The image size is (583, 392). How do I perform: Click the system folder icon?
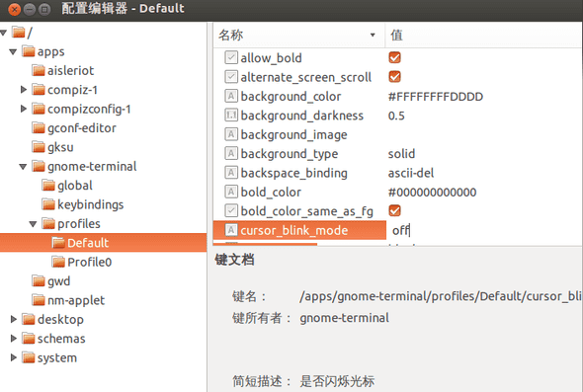pos(29,357)
